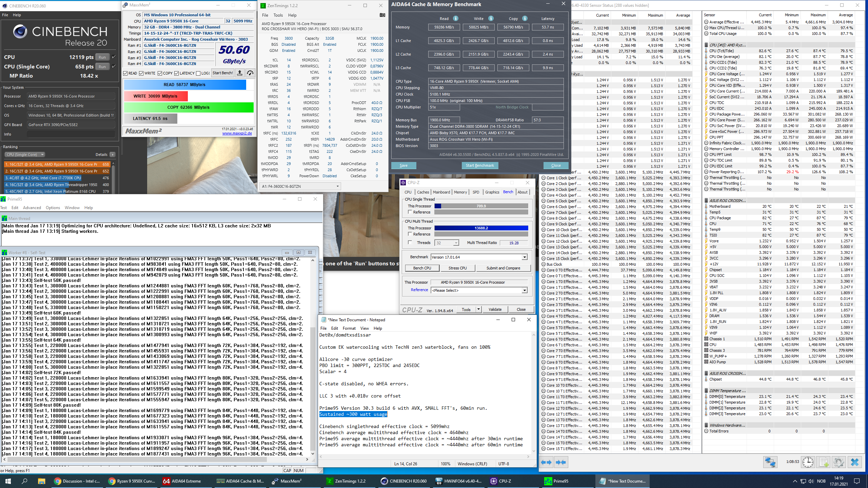Check the Reference box under CPU Single Thread
The height and width of the screenshot is (488, 868).
click(410, 212)
